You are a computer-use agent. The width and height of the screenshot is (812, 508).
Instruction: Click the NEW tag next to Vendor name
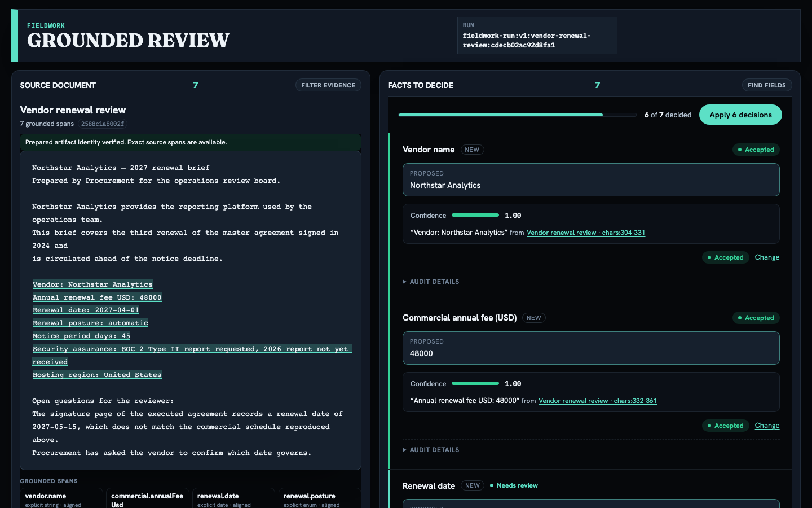coord(472,150)
